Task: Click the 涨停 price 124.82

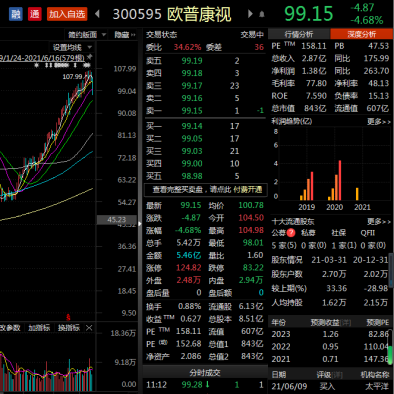Action: (189, 268)
